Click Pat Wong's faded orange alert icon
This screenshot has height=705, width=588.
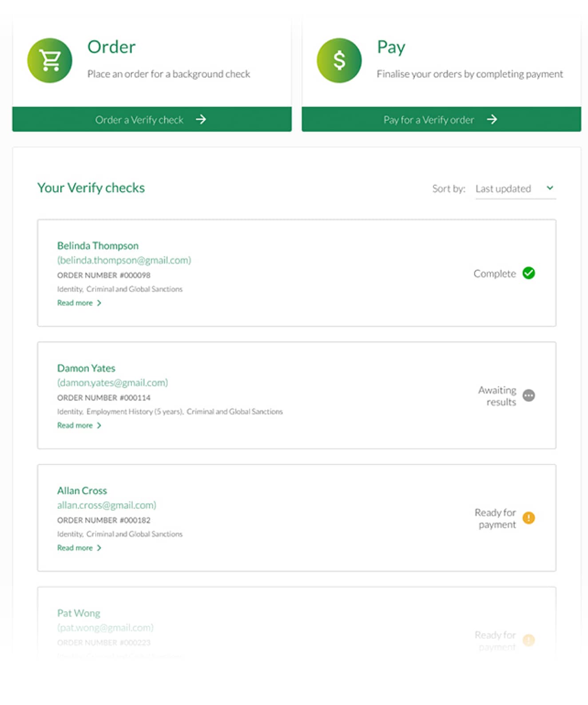528,640
